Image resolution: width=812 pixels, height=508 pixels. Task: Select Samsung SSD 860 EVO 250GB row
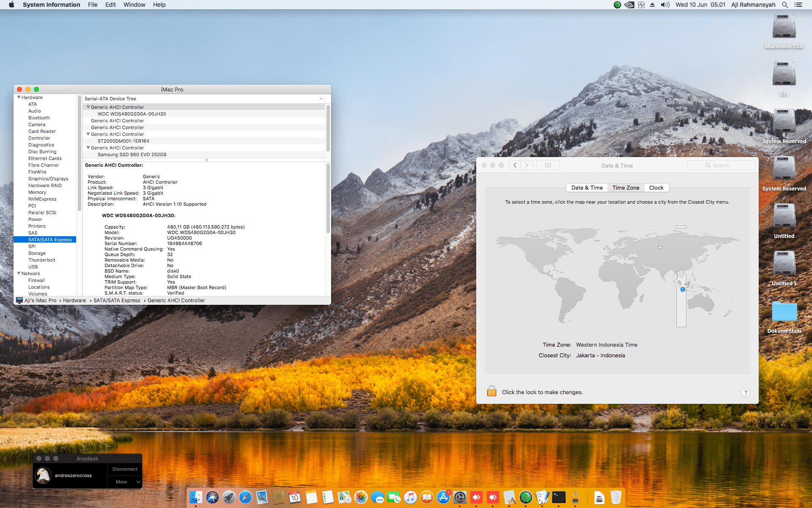pos(204,155)
